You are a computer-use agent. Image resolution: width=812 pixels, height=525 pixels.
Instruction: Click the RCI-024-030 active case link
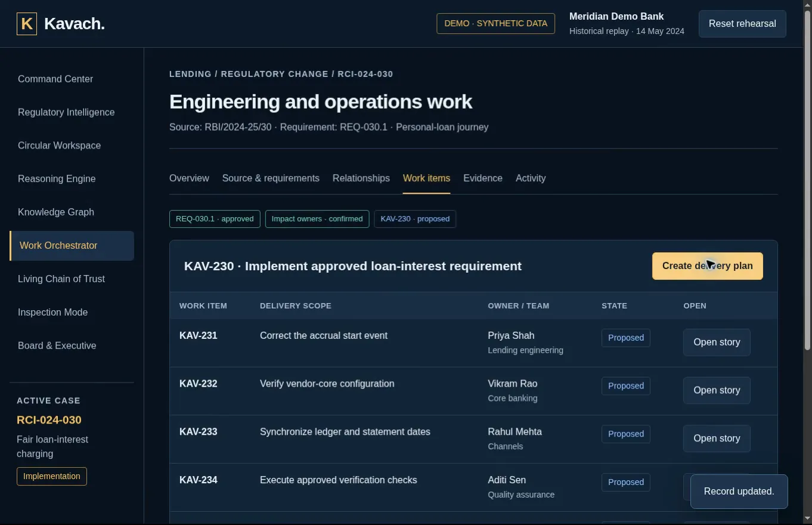(49, 420)
